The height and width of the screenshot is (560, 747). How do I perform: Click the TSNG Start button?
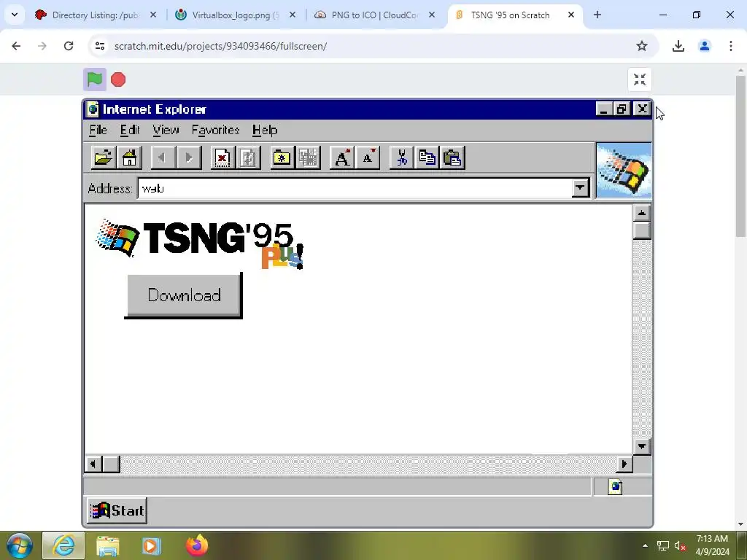tap(117, 510)
